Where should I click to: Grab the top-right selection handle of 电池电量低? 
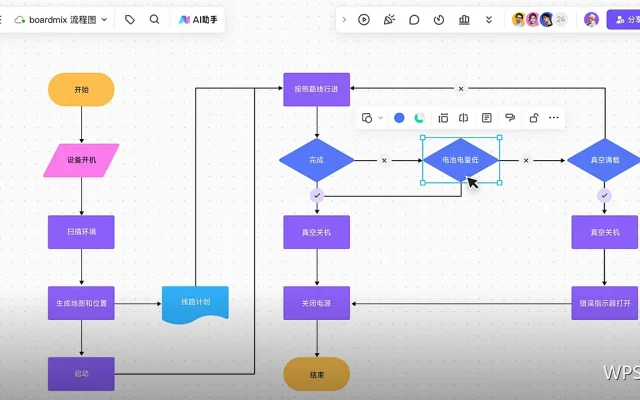[499, 138]
